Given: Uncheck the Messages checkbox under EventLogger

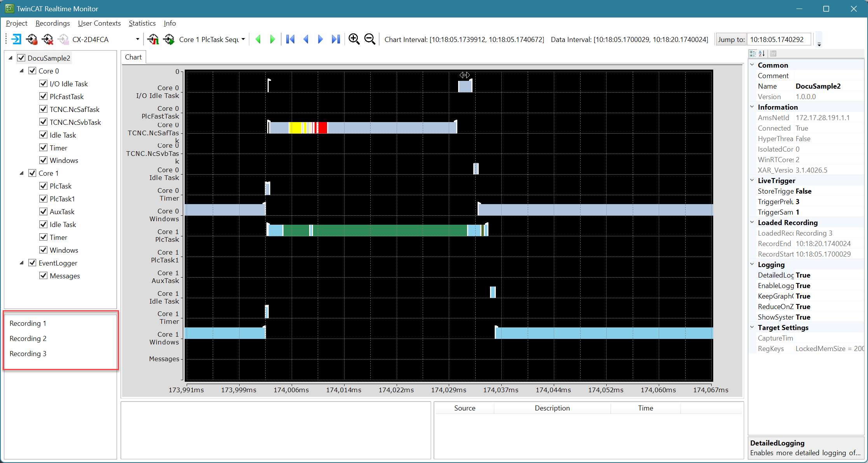Looking at the screenshot, I should [44, 276].
